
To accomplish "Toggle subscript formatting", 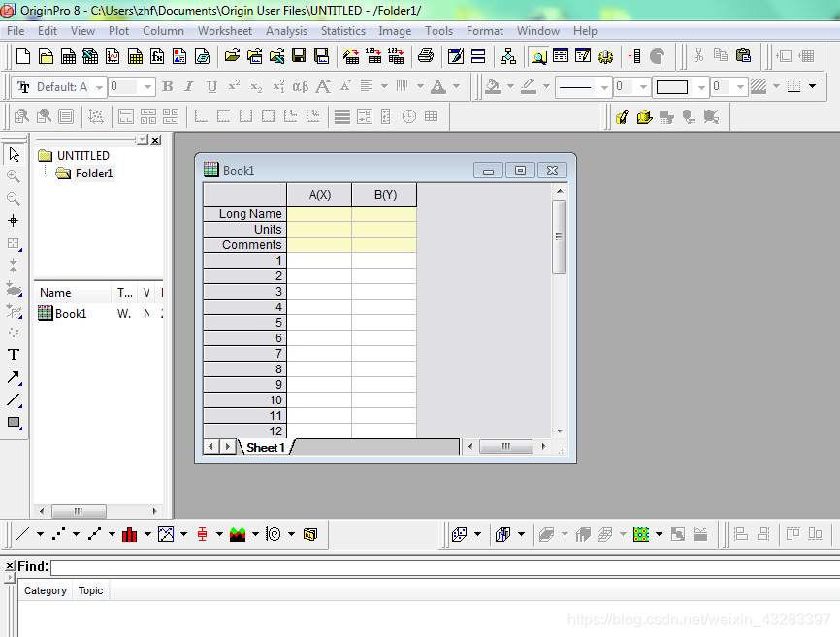I will (x=257, y=86).
